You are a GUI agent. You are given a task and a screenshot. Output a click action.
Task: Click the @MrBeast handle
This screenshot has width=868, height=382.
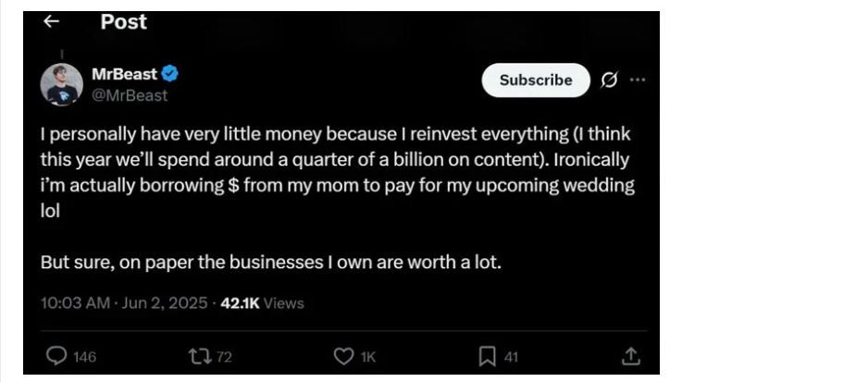click(x=130, y=95)
